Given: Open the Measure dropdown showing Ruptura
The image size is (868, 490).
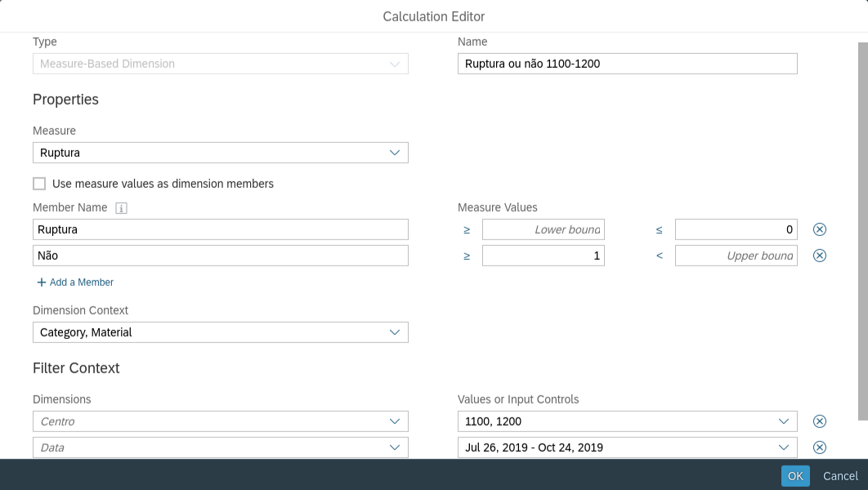Looking at the screenshot, I should [x=395, y=153].
